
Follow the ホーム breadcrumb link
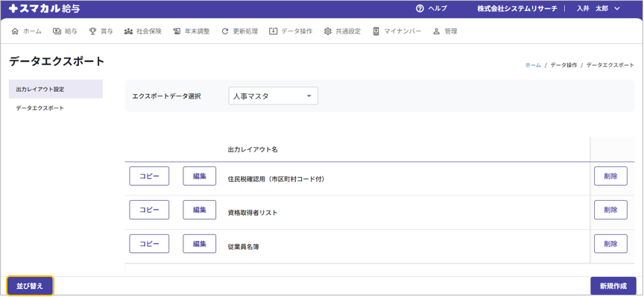pyautogui.click(x=533, y=65)
